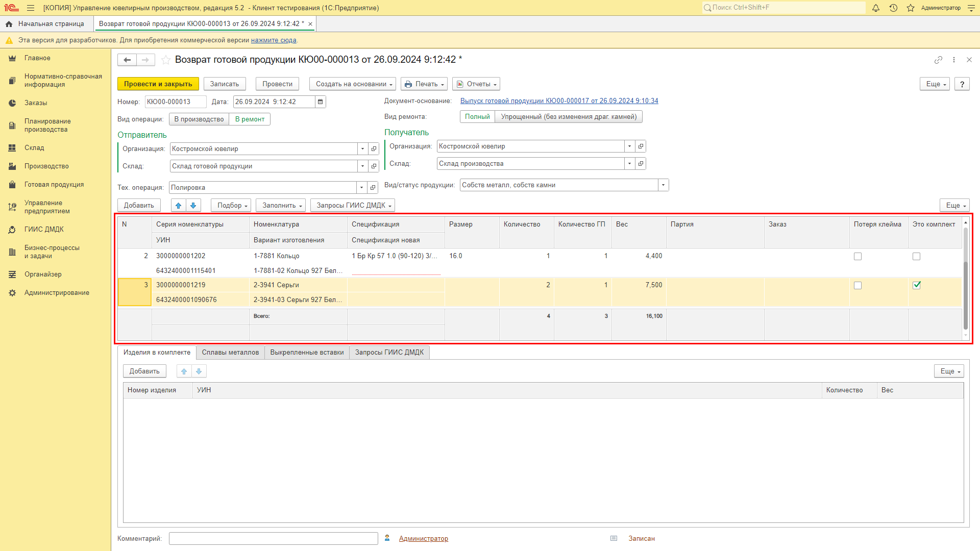The width and height of the screenshot is (980, 551).
Task: Move kit item up arrow in lower panel
Action: pos(184,371)
